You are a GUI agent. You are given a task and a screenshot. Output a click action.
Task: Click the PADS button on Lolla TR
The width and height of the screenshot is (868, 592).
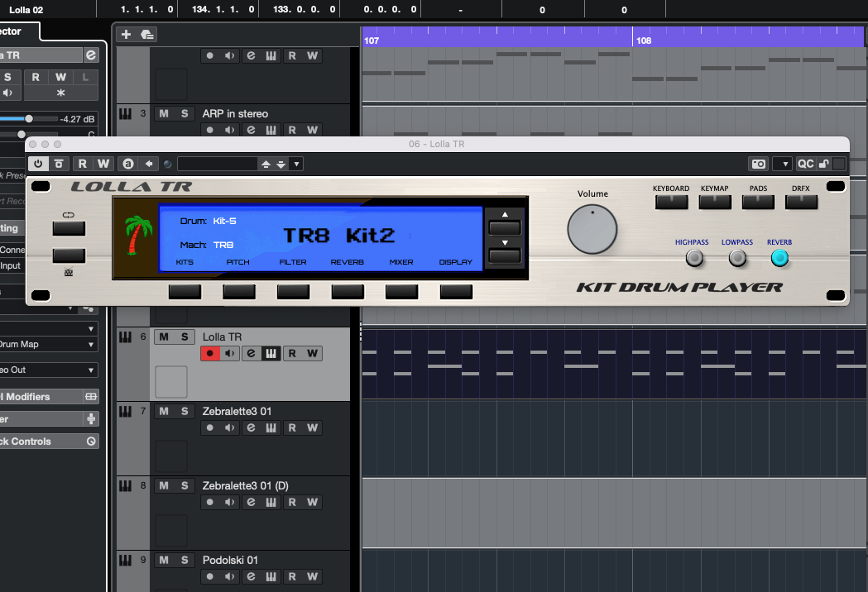[758, 202]
